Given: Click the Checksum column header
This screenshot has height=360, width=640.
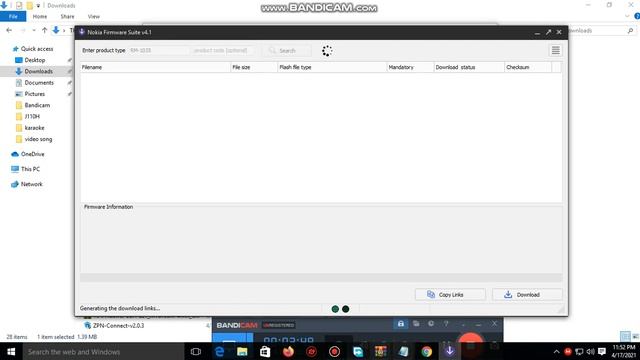Looking at the screenshot, I should tap(528, 67).
